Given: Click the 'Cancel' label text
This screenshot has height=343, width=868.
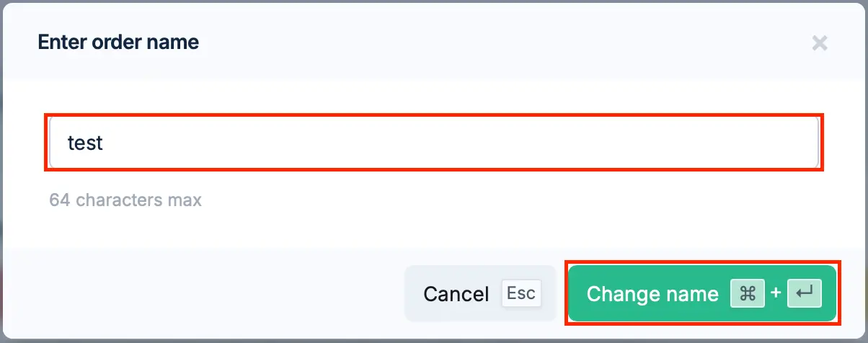Looking at the screenshot, I should [x=456, y=294].
